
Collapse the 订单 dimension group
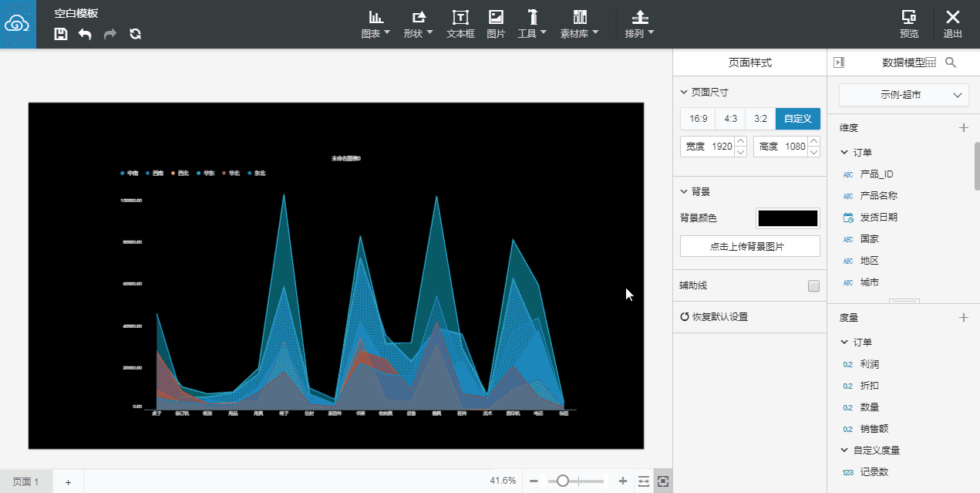pyautogui.click(x=845, y=153)
